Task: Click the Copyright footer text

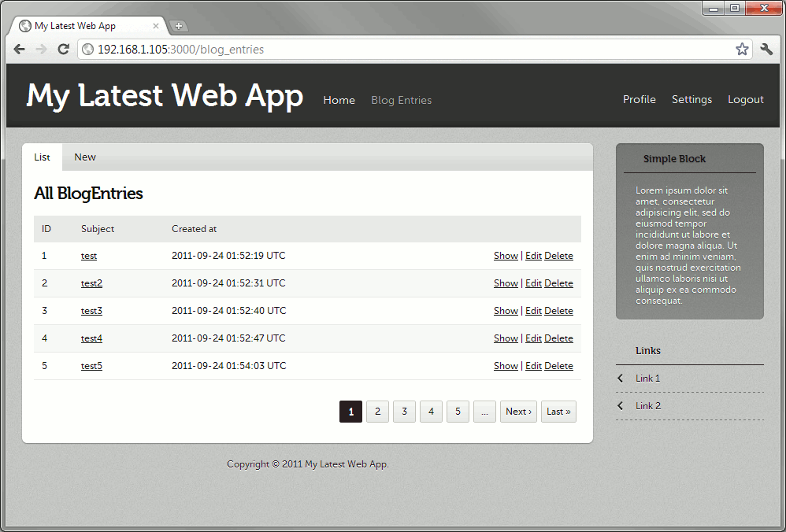Action: click(308, 464)
